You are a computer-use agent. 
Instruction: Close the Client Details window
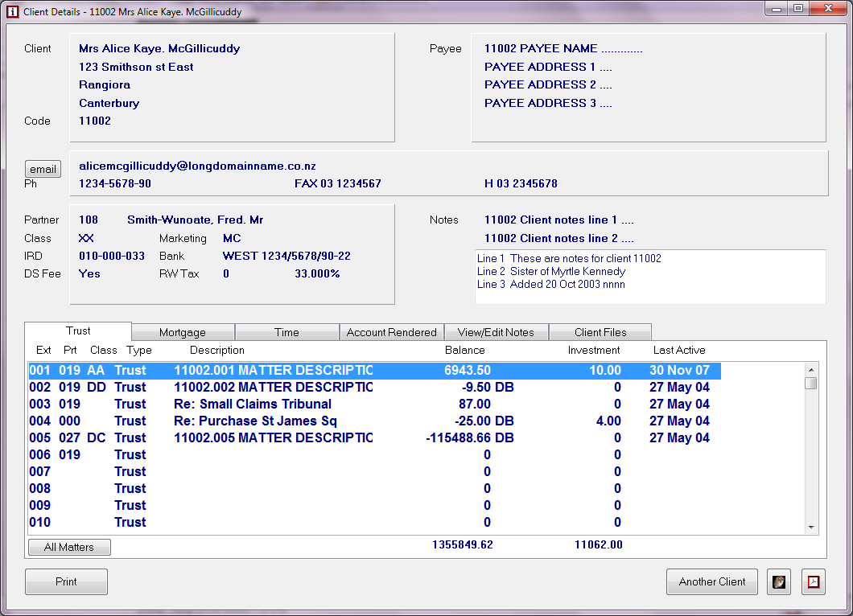826,10
